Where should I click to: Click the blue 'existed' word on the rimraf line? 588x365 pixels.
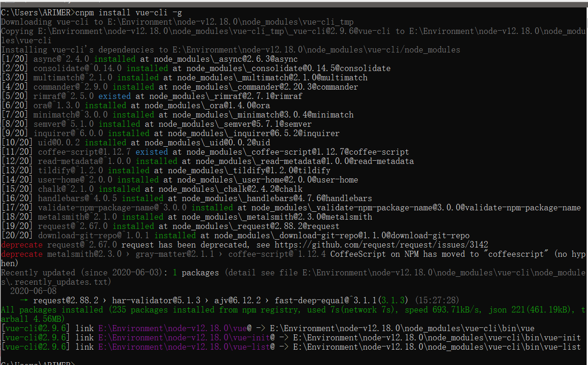point(115,96)
